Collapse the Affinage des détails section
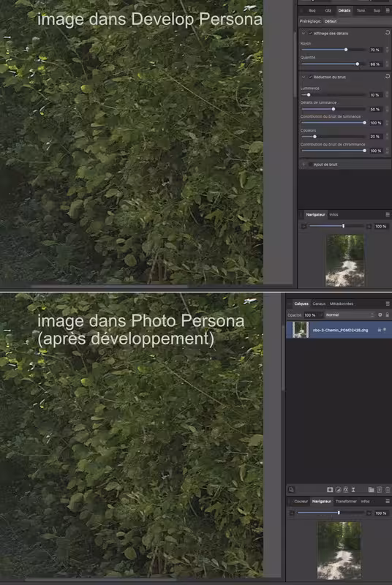This screenshot has height=585, width=392. click(x=304, y=33)
